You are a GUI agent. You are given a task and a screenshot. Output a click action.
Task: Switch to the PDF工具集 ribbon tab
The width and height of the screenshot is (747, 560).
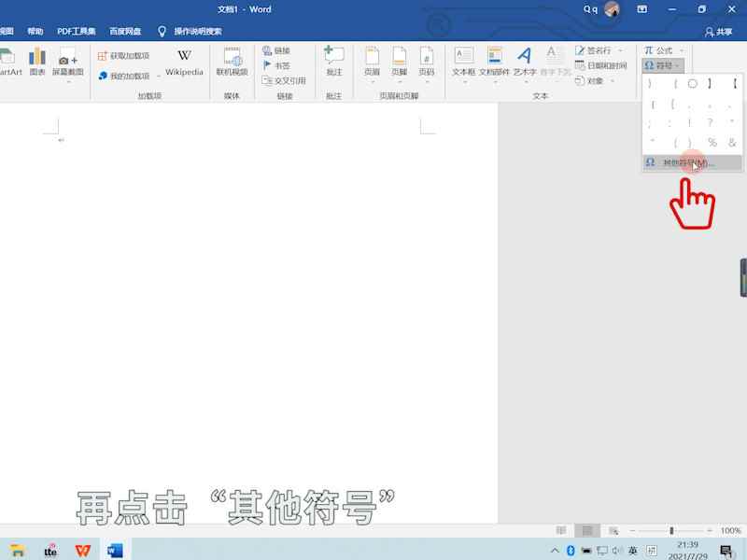[74, 30]
